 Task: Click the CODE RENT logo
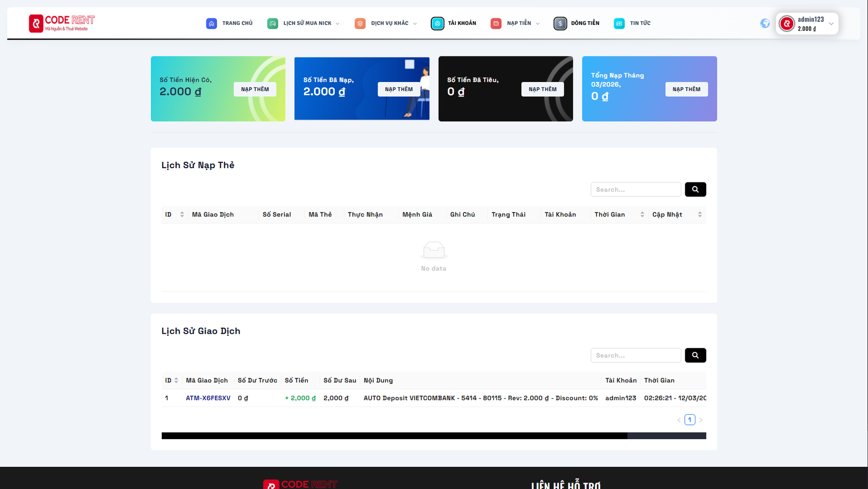coord(61,23)
